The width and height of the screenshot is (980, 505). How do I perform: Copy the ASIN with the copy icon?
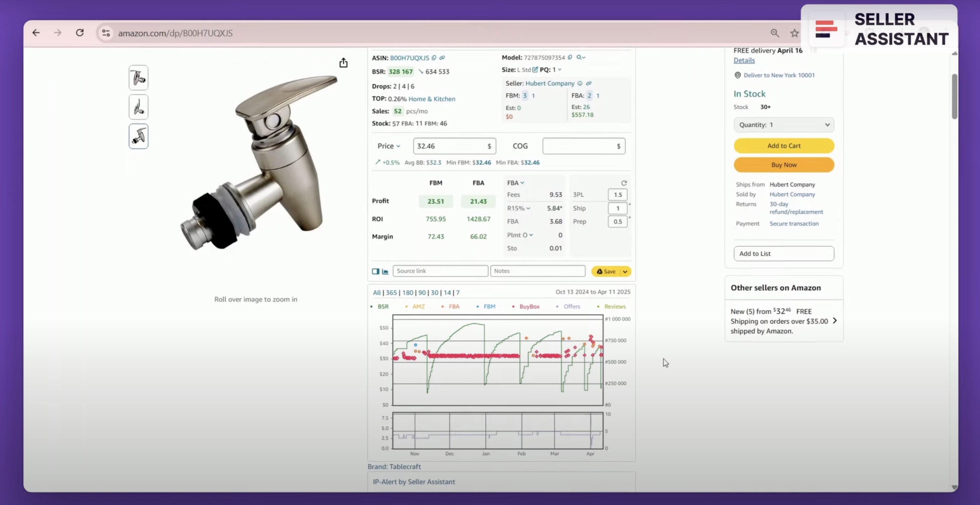[434, 58]
